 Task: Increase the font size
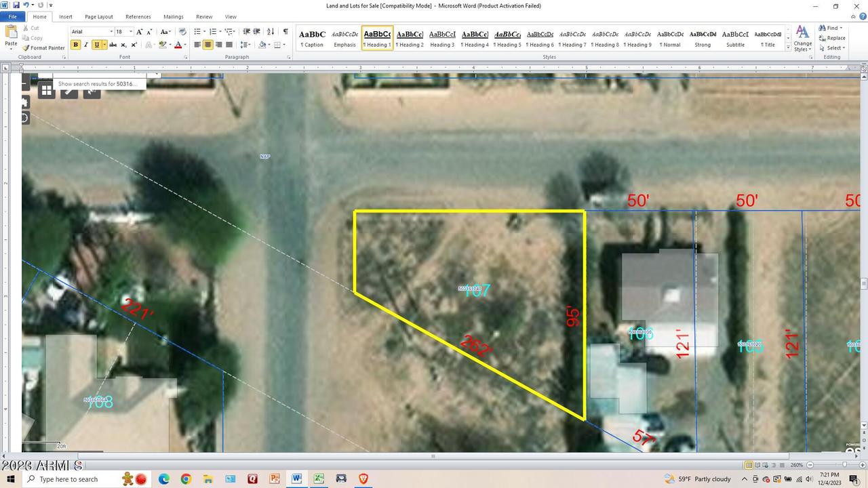139,31
